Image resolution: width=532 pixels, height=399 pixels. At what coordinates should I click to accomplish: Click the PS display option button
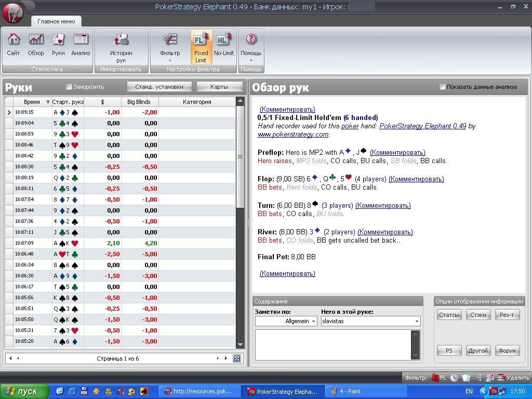(449, 351)
